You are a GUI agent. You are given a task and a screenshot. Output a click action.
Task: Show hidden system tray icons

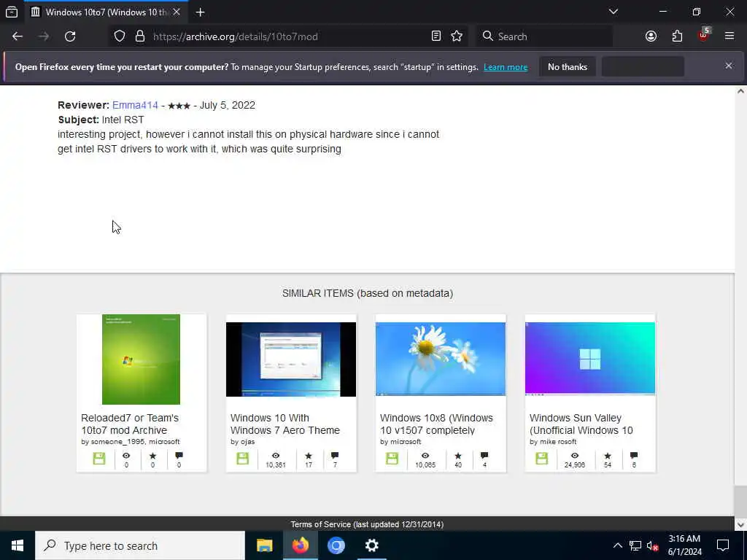click(x=617, y=545)
